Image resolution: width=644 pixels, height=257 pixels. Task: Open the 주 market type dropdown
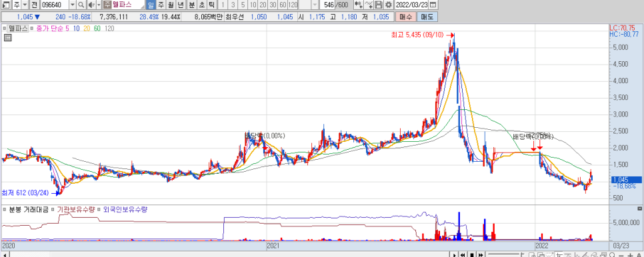point(24,5)
